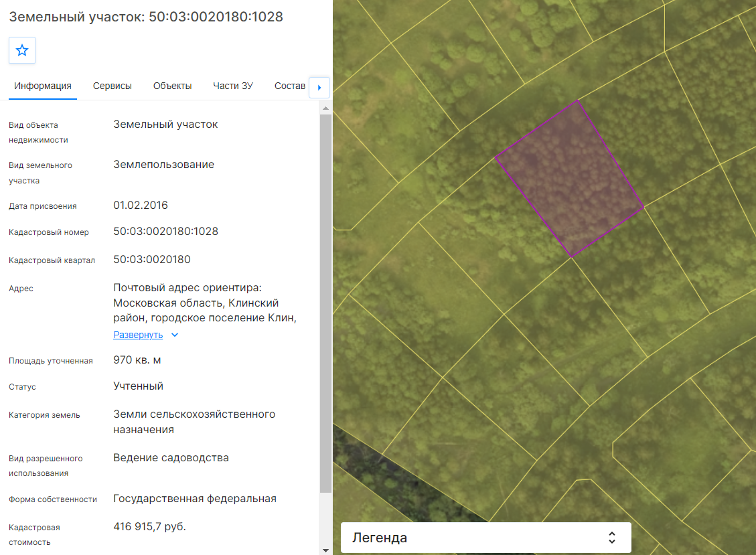Click the area value 970 кв. м
Viewport: 756px width, 555px height.
coord(137,360)
